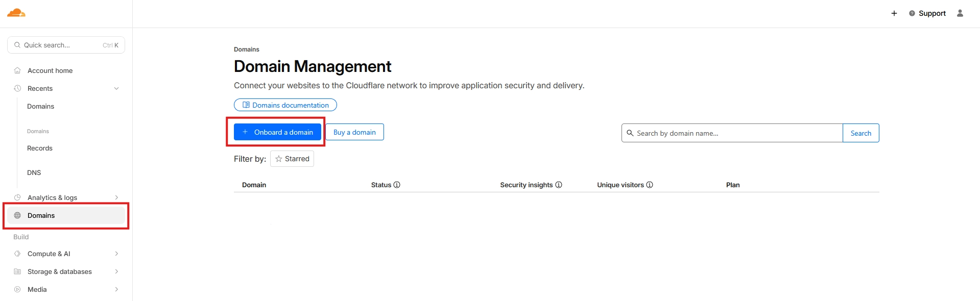Click Buy a domain button
Viewport: 980px width, 301px height.
pyautogui.click(x=354, y=132)
